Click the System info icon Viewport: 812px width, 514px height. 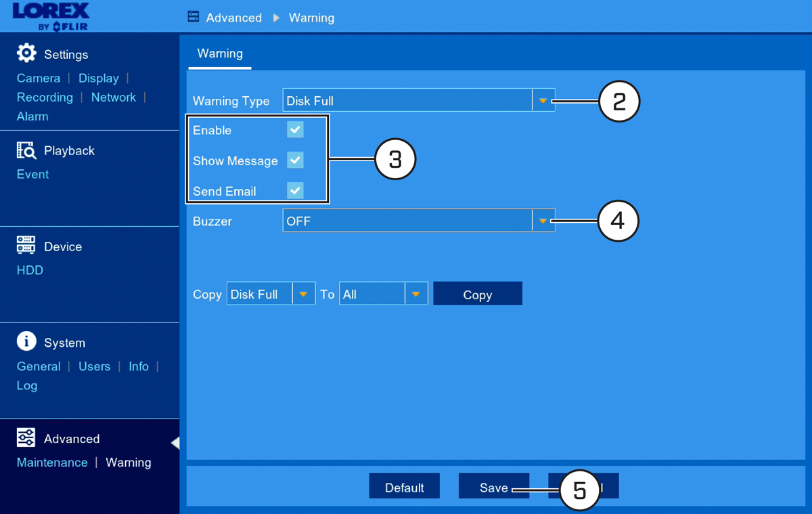tap(26, 342)
